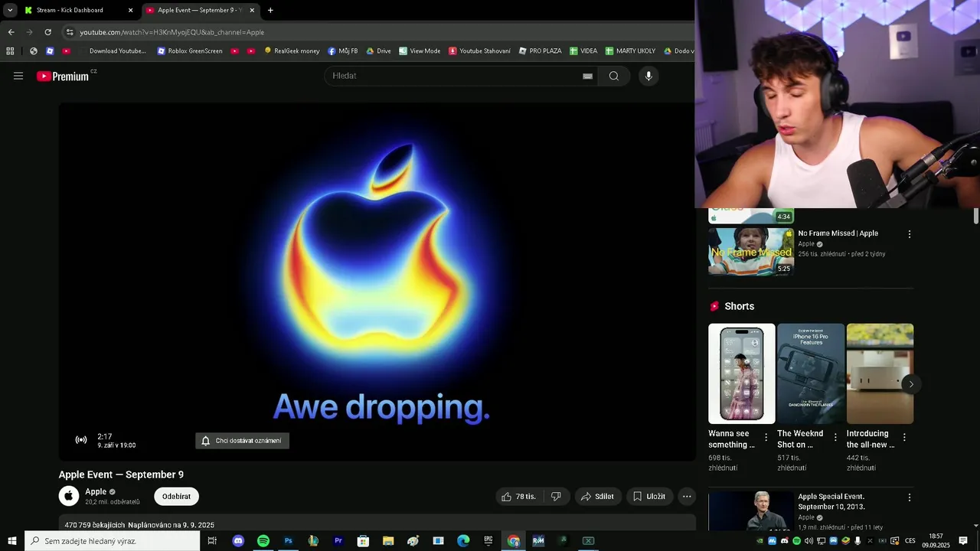
Task: Go back with browser back arrow
Action: pyautogui.click(x=11, y=32)
